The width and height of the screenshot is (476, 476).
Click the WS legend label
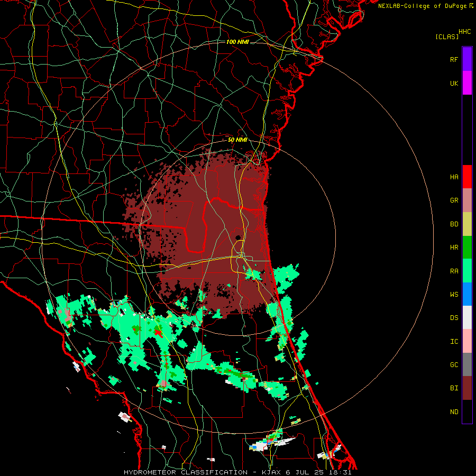pos(454,294)
